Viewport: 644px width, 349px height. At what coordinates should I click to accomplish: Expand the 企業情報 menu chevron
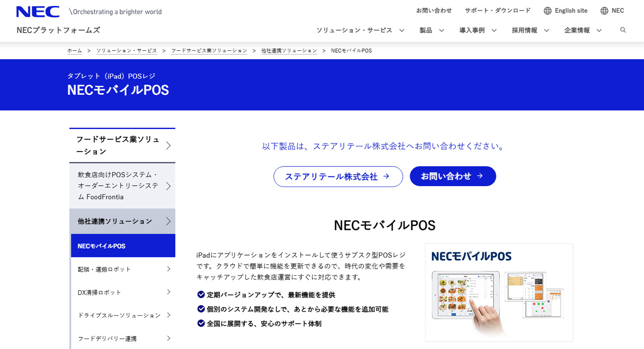pos(599,31)
